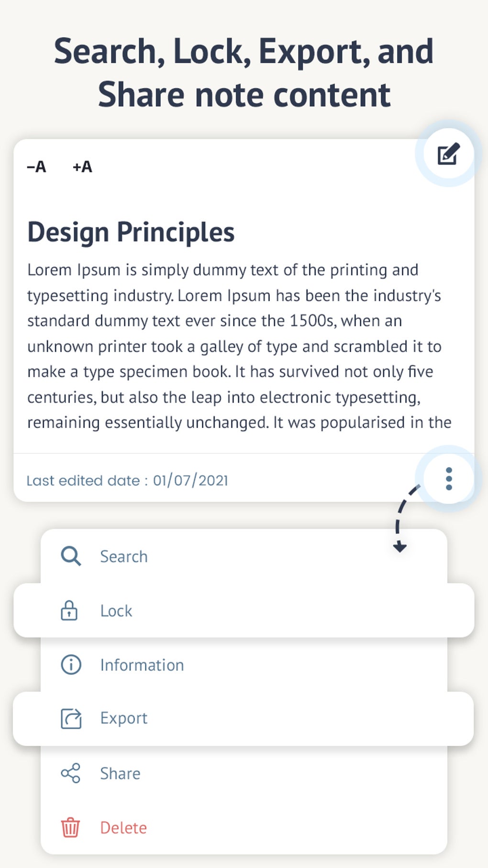
Task: Choose the Lock menu entry
Action: coord(116,611)
